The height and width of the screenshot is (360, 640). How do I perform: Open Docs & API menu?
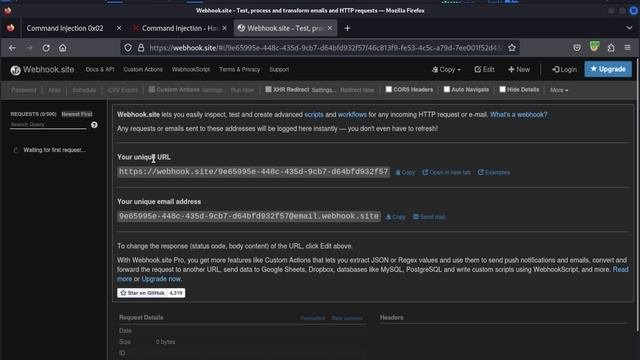(x=100, y=70)
